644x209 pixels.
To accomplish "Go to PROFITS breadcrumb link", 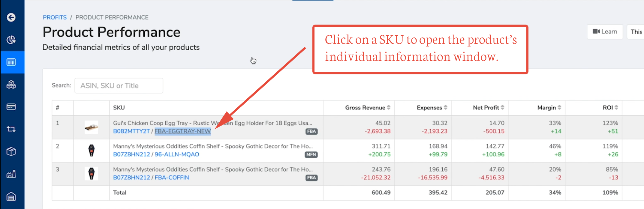I will pyautogui.click(x=55, y=17).
